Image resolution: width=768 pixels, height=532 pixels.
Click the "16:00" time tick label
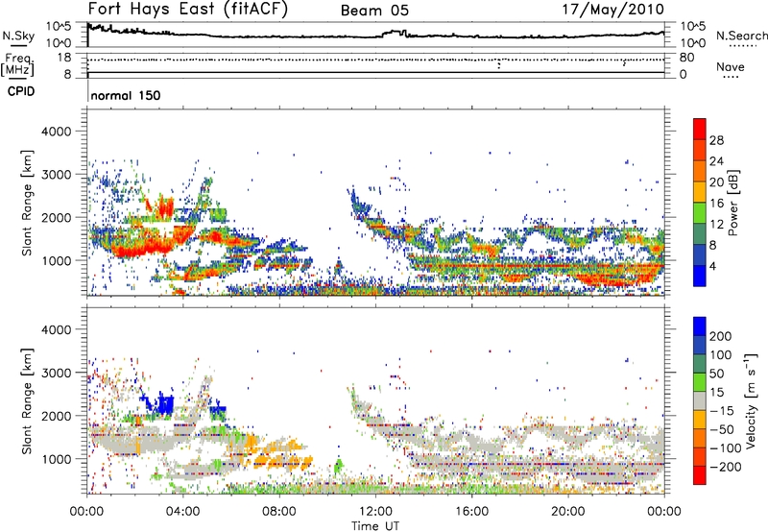[471, 512]
